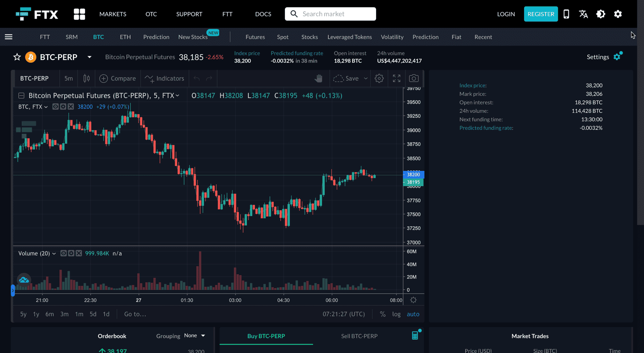Click the BTC-PERP symbol in chart toolbar
Viewport: 644px width, 353px height.
34,78
